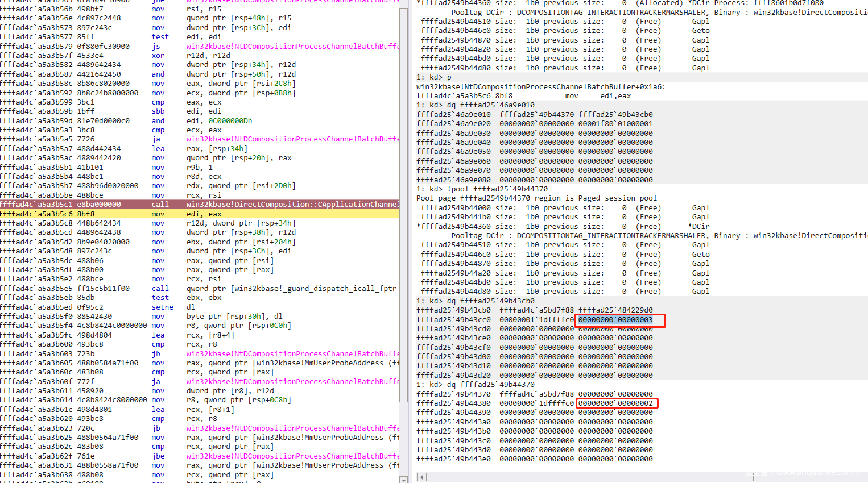Click the disassembly pane scroll-down arrow
This screenshot has height=483, width=868.
[x=404, y=479]
